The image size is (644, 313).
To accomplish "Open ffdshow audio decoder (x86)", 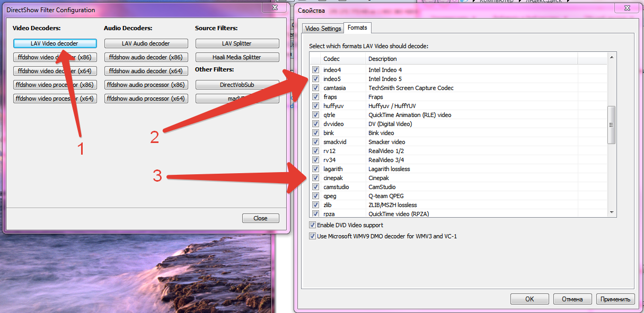I will (146, 57).
